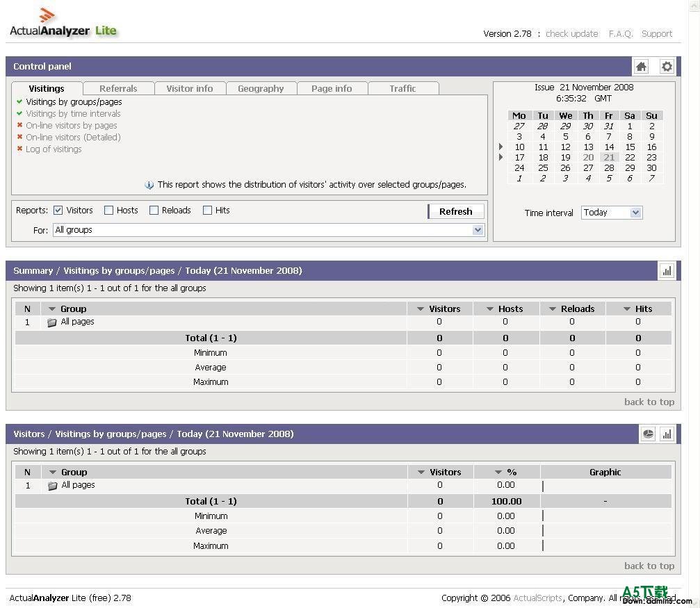700x608 pixels.
Task: Click back to top under Visitors table
Action: point(649,566)
